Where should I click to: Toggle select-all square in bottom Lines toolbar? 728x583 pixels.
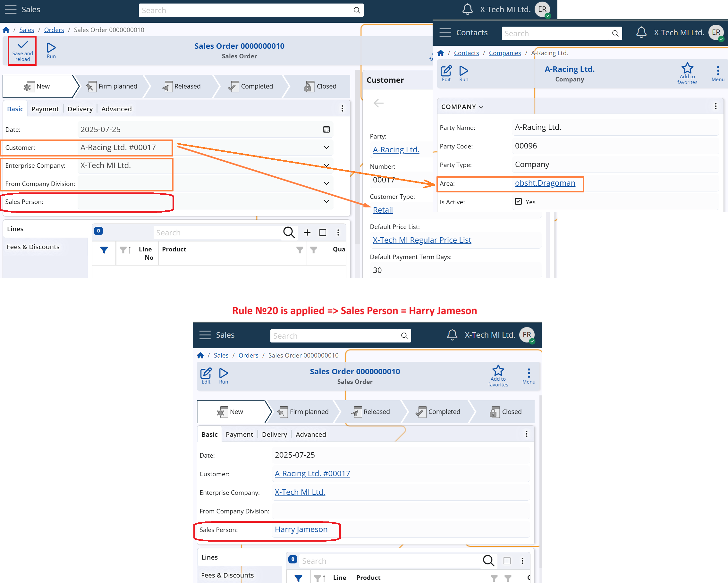(506, 561)
